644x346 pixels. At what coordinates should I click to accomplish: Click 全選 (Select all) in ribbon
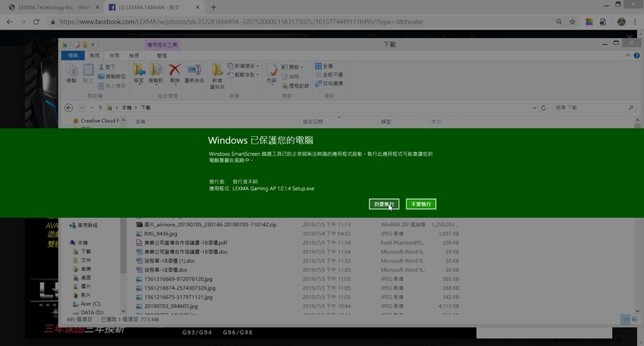click(x=324, y=66)
